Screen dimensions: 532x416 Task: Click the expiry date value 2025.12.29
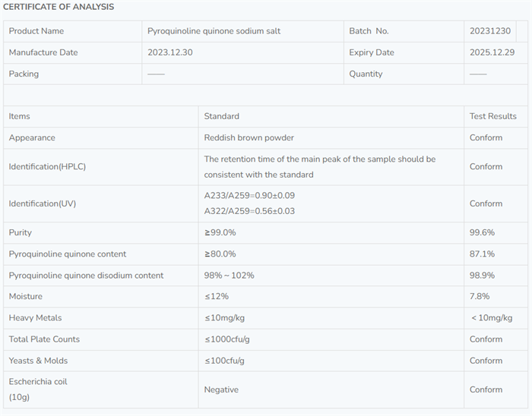492,52
